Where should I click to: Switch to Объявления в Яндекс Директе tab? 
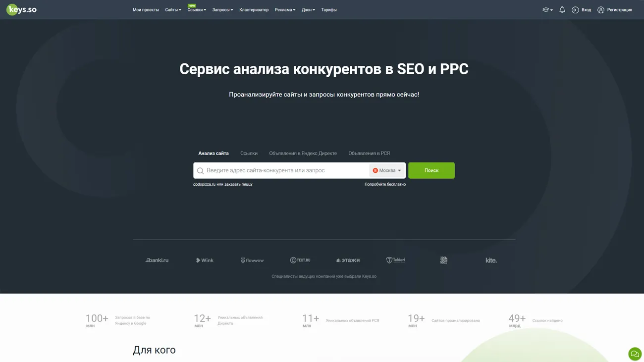303,154
